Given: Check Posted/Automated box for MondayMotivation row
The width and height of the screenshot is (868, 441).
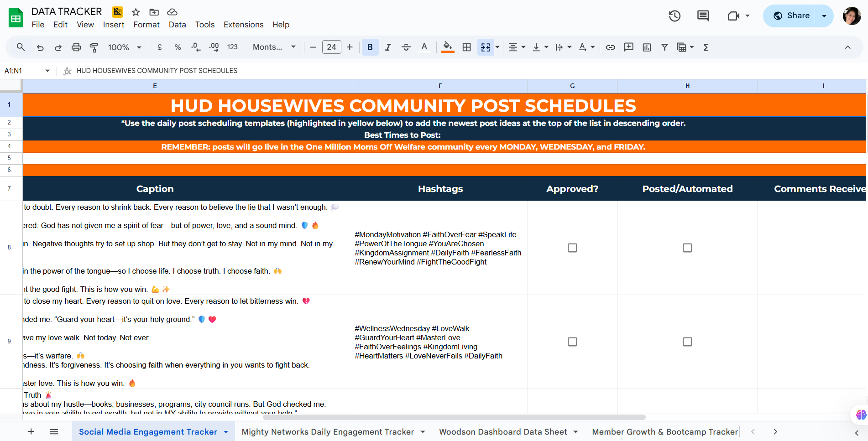Looking at the screenshot, I should pos(687,248).
